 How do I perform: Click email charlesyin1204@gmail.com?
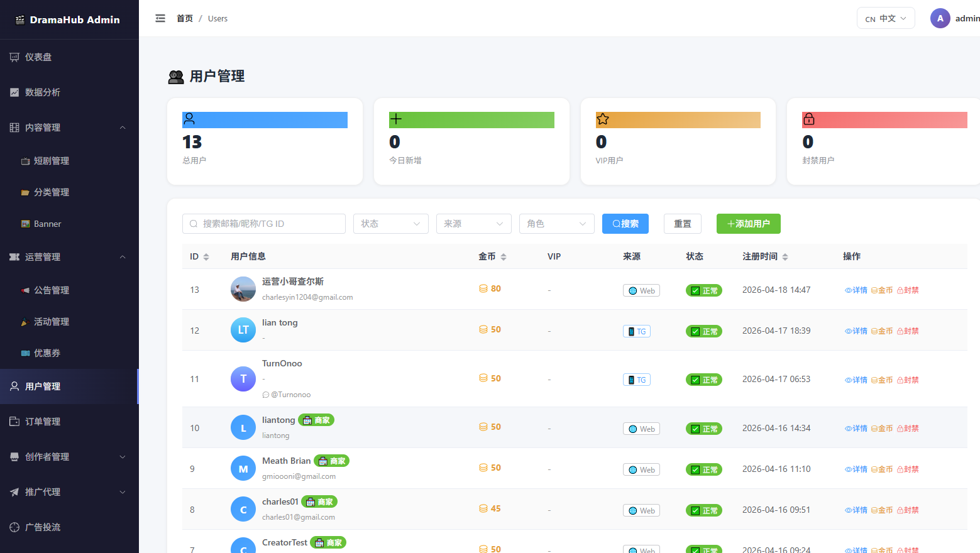point(307,297)
